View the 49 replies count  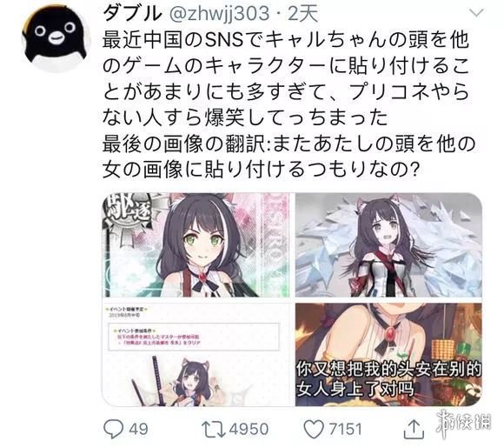138,430
